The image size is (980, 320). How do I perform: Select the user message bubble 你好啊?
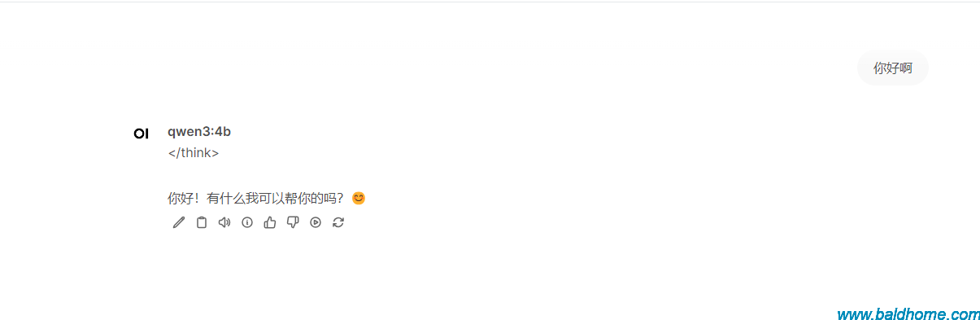pos(893,68)
